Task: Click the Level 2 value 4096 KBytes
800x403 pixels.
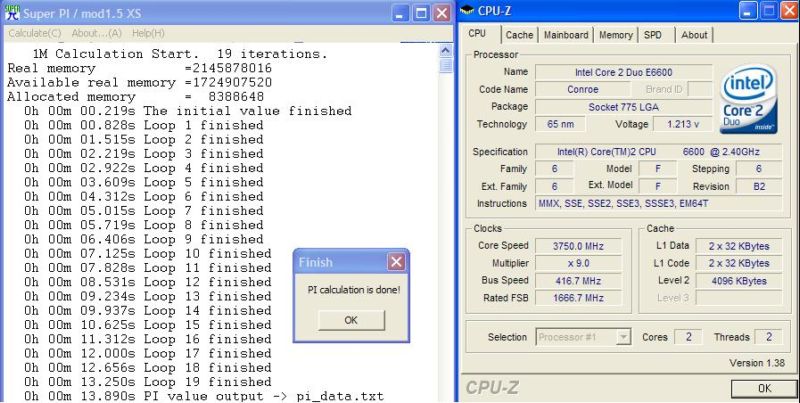Action: click(x=739, y=281)
